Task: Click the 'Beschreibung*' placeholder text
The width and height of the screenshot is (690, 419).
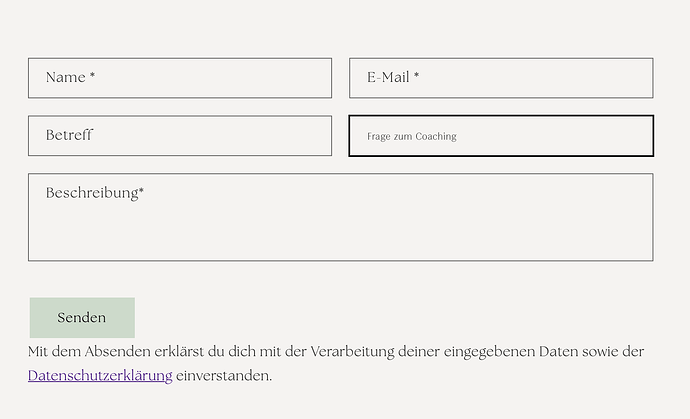Action: (95, 193)
